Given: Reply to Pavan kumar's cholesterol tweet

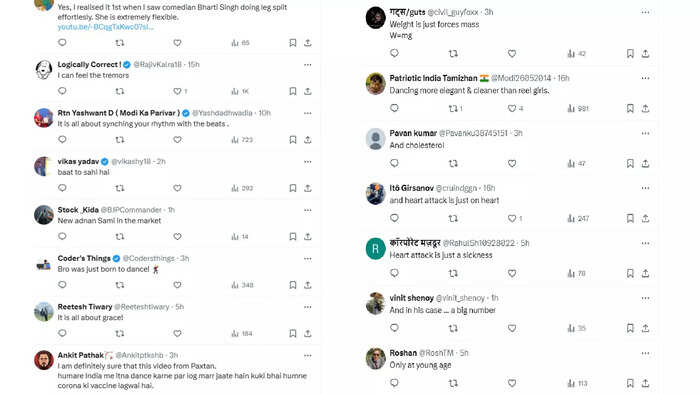Looking at the screenshot, I should coord(394,163).
